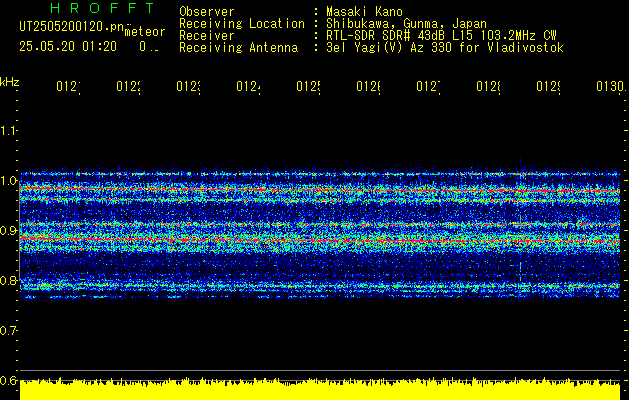Click the 0.6 frequency axis label
This screenshot has height=400, width=629.
[x=8, y=380]
